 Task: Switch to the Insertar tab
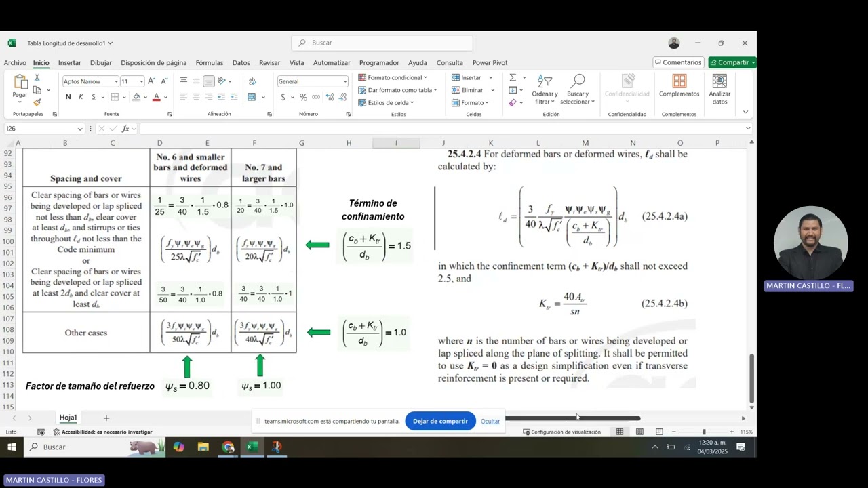tap(70, 62)
